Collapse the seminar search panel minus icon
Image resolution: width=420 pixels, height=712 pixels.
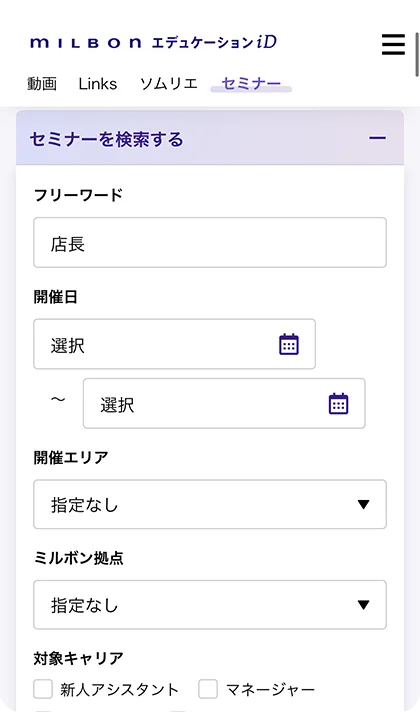[377, 138]
